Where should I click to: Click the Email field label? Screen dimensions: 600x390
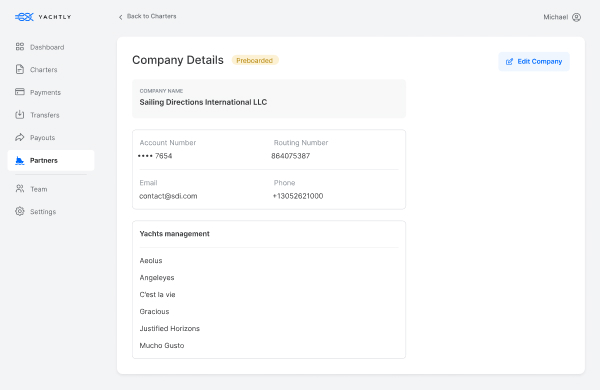point(148,183)
